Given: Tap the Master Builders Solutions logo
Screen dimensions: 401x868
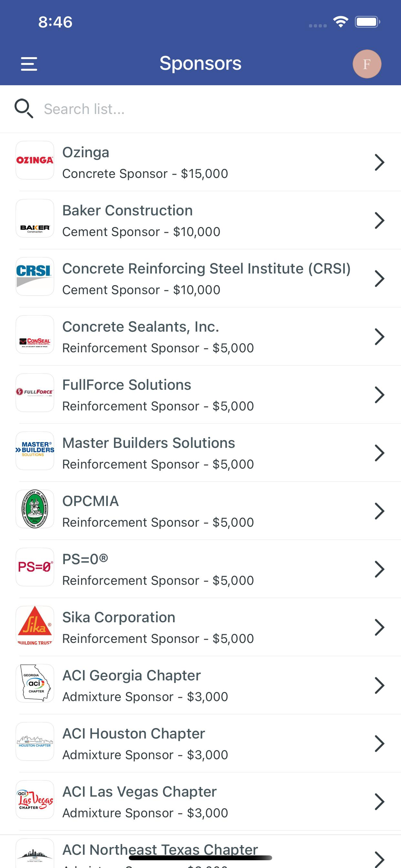Looking at the screenshot, I should [x=35, y=451].
